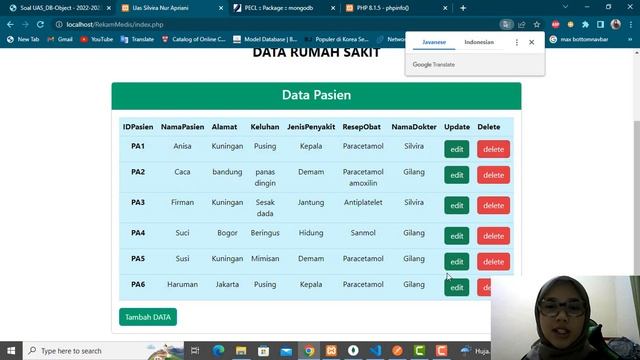Open the New Tab bookmark

pyautogui.click(x=23, y=39)
